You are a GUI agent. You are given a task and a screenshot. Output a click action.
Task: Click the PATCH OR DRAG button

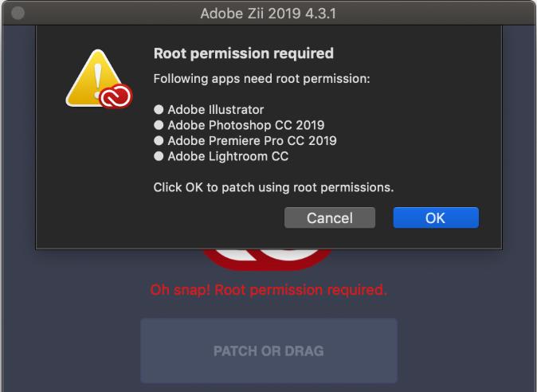tap(268, 351)
